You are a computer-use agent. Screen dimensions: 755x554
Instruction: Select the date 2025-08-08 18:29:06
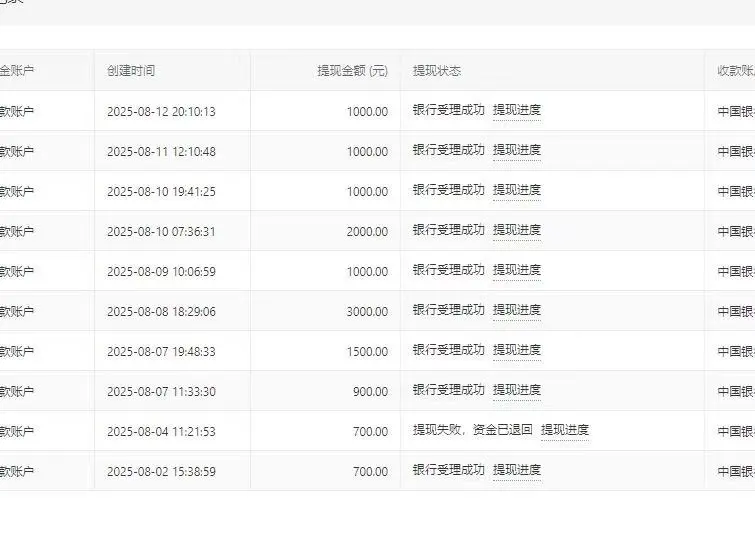[161, 311]
